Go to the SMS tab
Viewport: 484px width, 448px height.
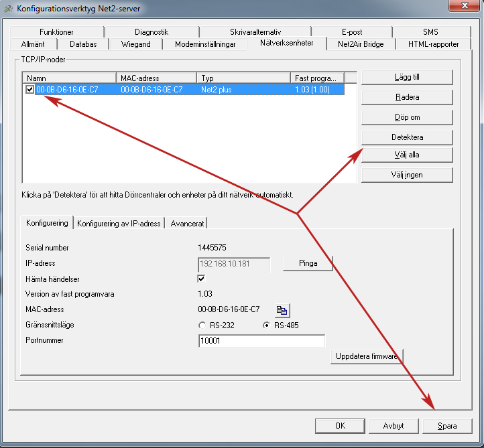[431, 32]
